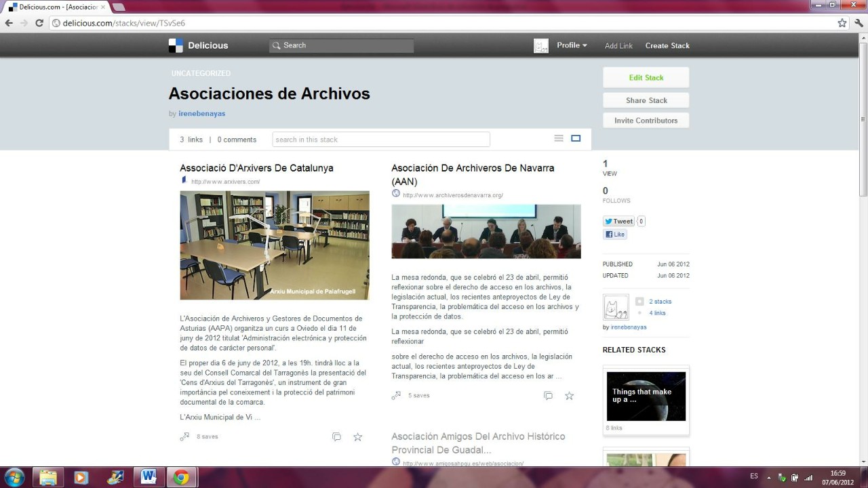
Task: Click the 'search in this stack' field
Action: point(380,140)
